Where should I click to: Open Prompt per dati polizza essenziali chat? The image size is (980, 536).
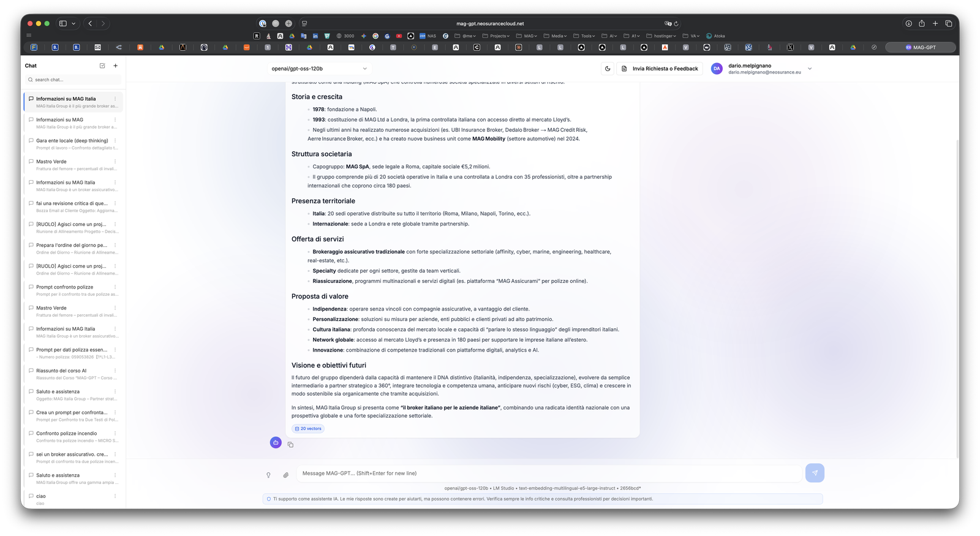coord(73,353)
